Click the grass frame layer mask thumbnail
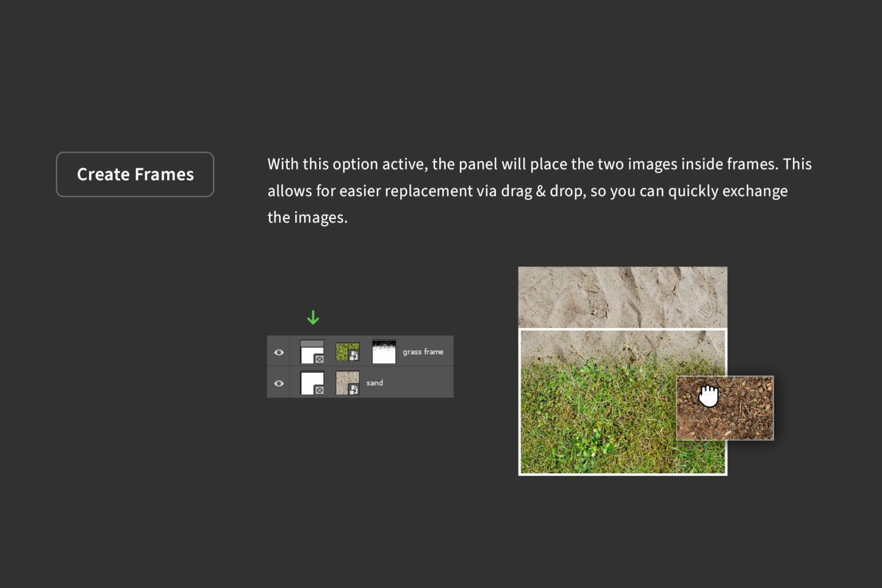Screen dimensions: 882x588 click(384, 351)
